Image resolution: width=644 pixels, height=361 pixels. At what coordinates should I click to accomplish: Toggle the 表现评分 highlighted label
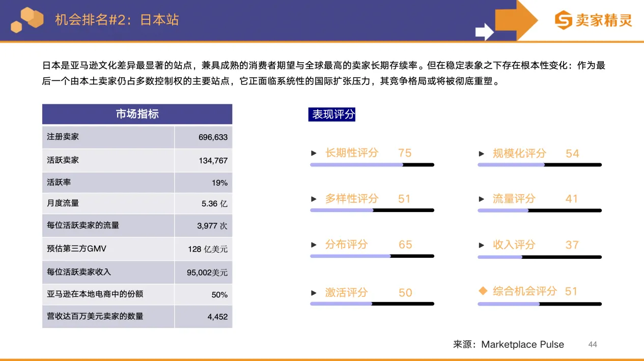coord(332,114)
